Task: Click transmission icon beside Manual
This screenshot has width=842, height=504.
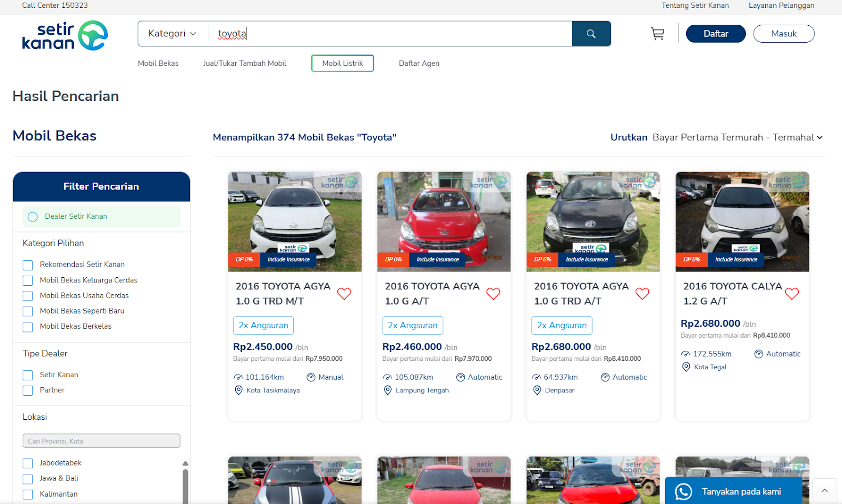Action: coord(311,377)
